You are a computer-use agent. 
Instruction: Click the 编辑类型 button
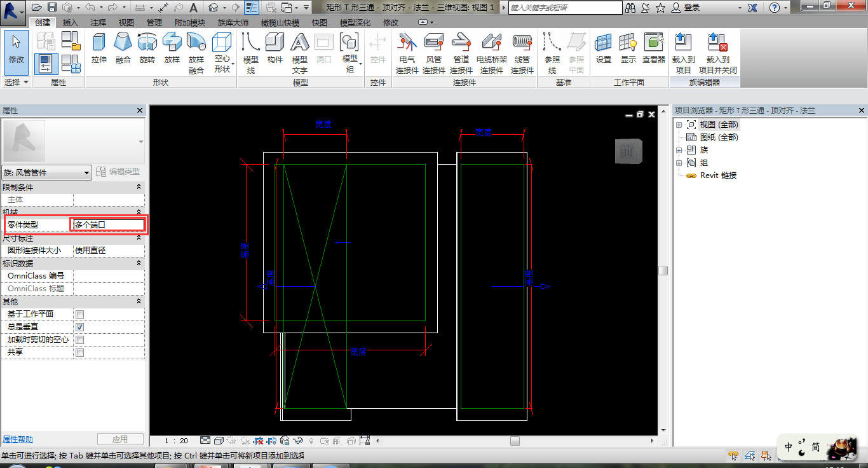coord(118,172)
